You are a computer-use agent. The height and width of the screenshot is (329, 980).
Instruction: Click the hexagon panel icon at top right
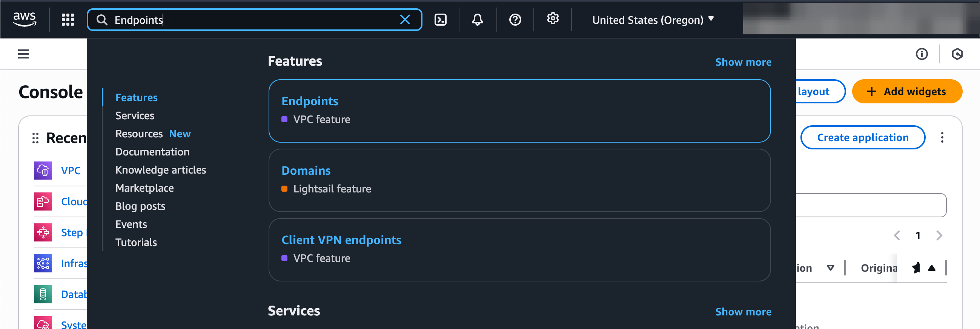click(957, 54)
